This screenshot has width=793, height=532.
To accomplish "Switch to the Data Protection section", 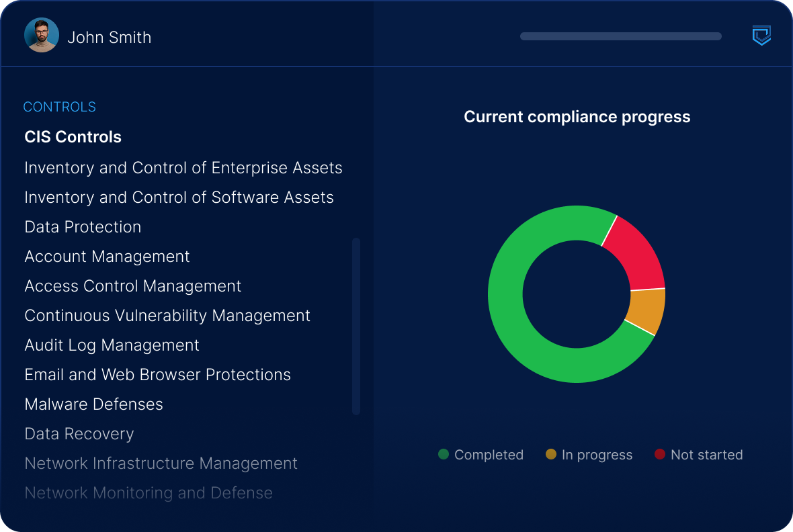I will click(x=83, y=227).
